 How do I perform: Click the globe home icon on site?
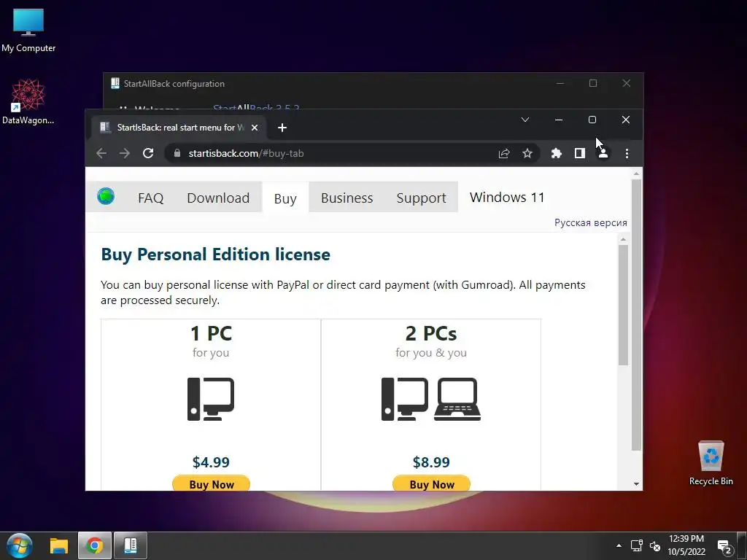106,196
